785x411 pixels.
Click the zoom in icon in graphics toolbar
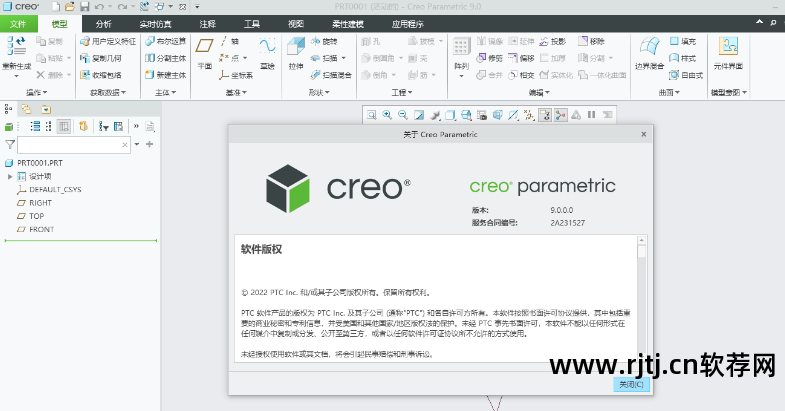387,115
